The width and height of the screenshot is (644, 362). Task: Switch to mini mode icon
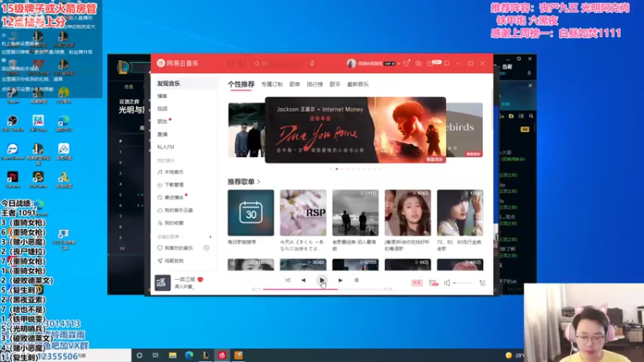point(447,64)
